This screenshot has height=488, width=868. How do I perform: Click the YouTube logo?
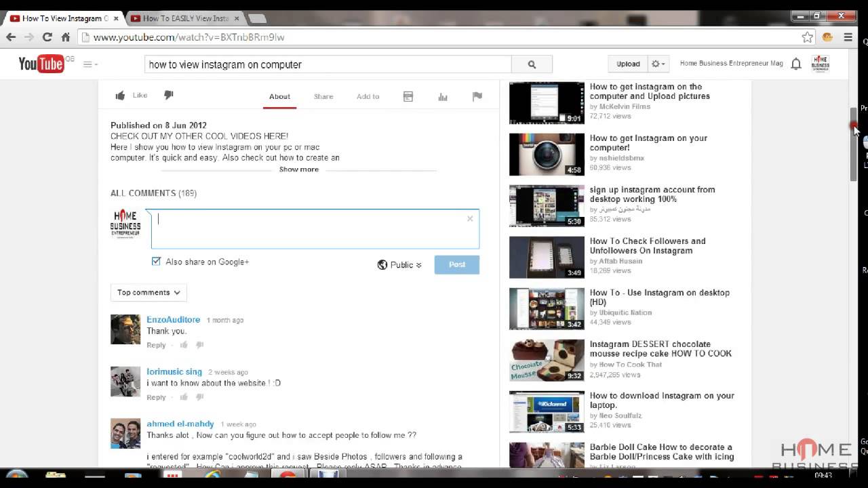point(41,64)
